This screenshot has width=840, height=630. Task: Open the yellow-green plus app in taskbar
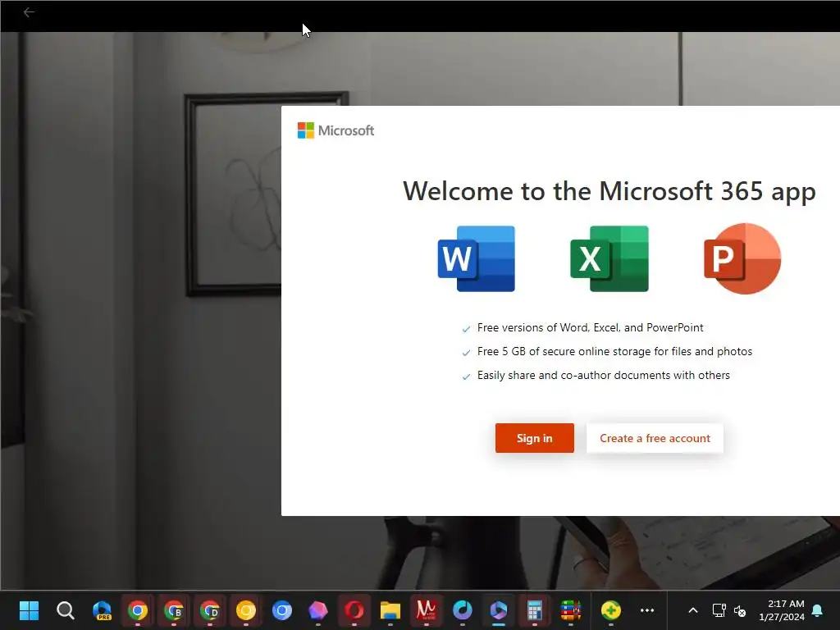610,610
